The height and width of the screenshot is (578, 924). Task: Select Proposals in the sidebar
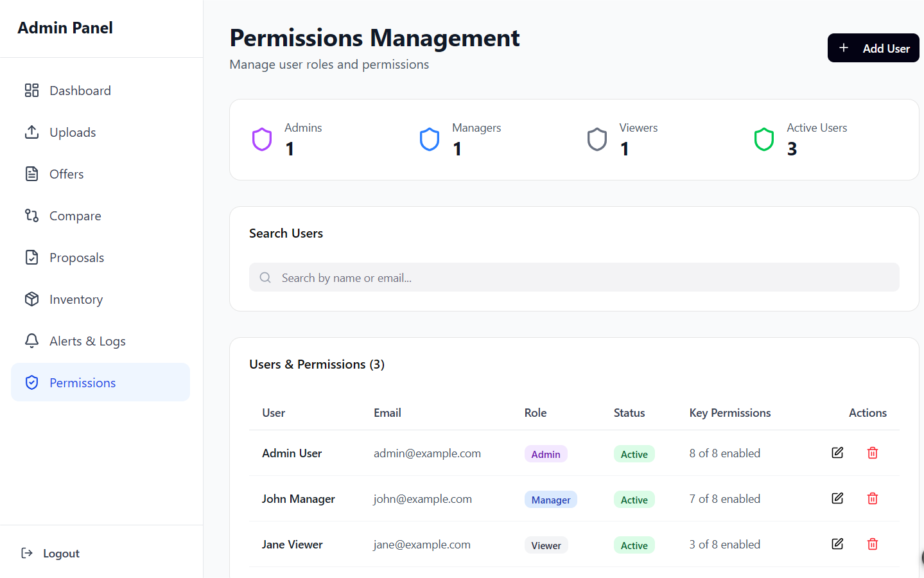coord(76,258)
